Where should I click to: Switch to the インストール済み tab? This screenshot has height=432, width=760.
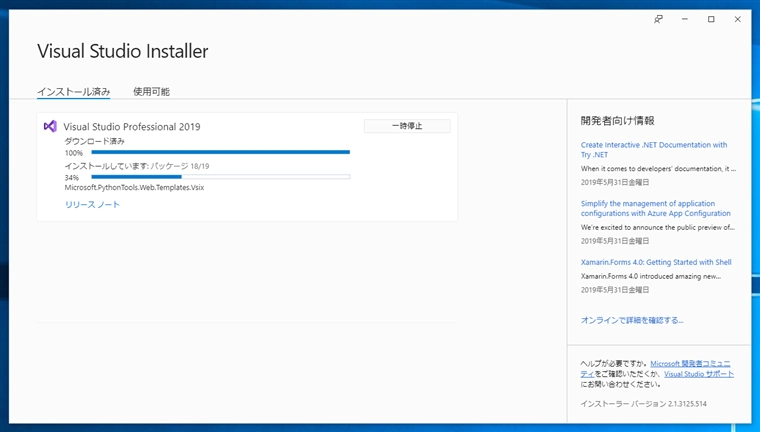click(74, 92)
